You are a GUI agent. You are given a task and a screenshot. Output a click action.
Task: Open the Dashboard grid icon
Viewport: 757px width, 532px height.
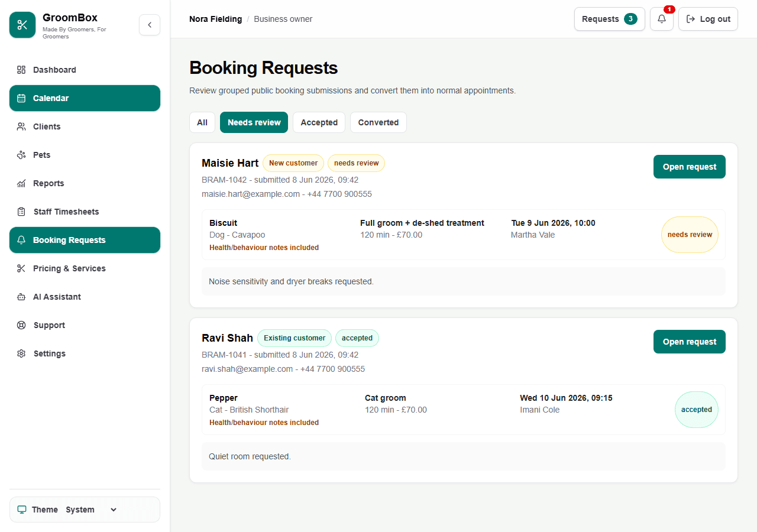pos(21,70)
